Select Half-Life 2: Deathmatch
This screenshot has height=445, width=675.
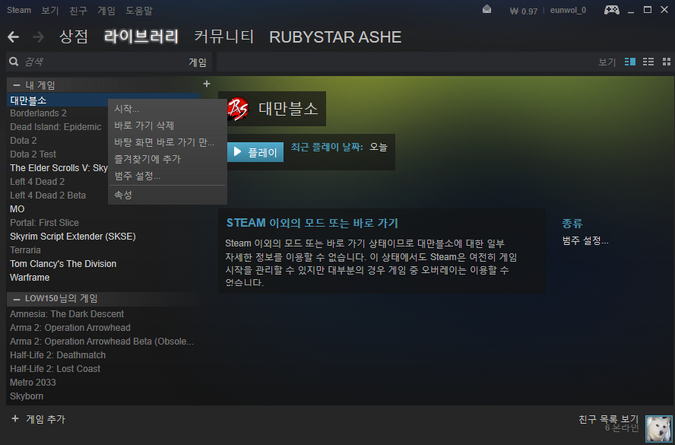coord(58,355)
